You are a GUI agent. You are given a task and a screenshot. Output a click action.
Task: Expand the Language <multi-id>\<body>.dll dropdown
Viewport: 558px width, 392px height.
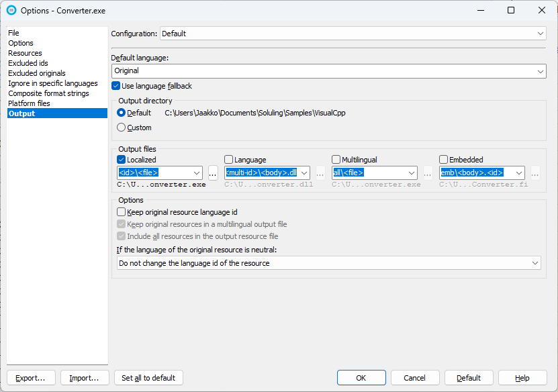pos(304,173)
